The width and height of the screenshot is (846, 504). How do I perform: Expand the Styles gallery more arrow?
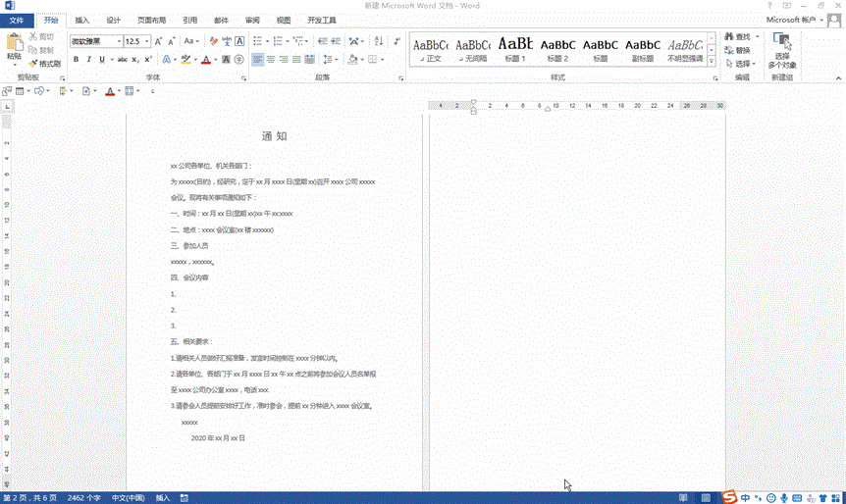click(713, 61)
